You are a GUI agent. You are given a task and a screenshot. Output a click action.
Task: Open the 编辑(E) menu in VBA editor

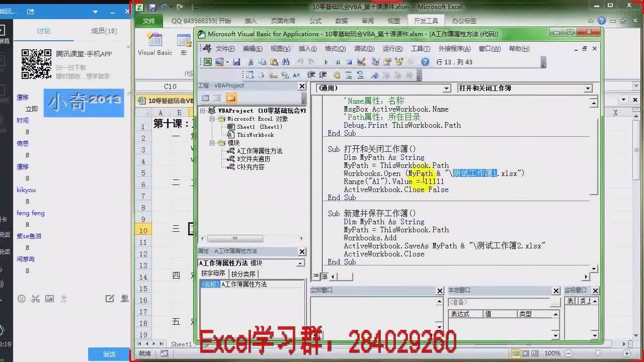[x=253, y=49]
